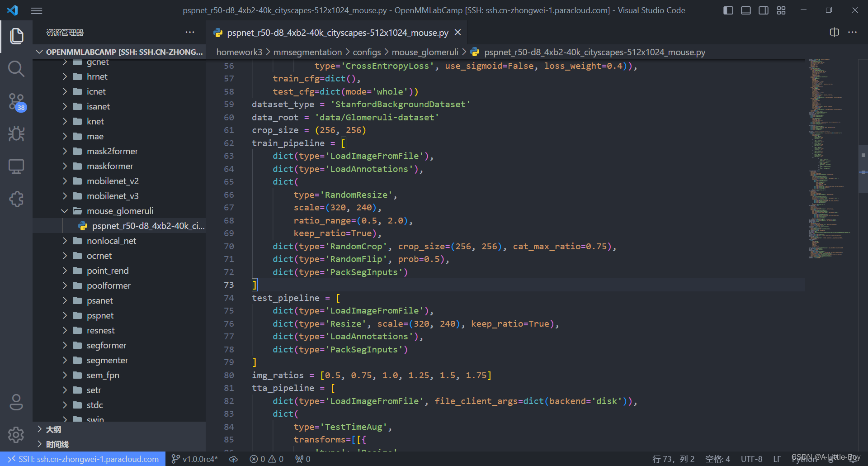
Task: Click line number 62 in gutter
Action: click(229, 143)
